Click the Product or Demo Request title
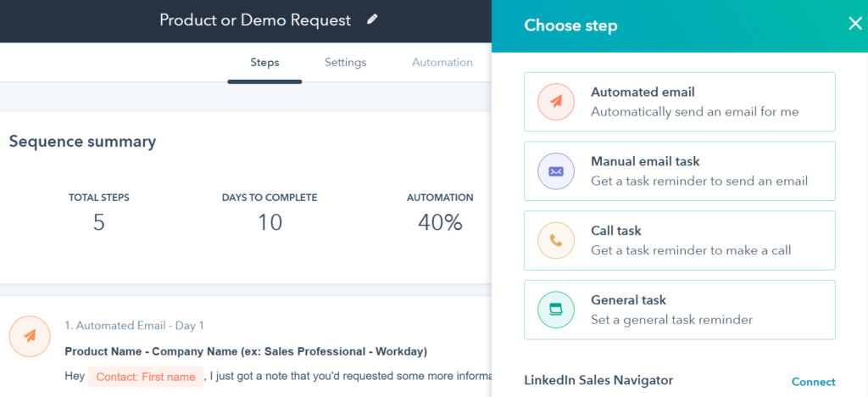868x397 pixels. pyautogui.click(x=255, y=20)
